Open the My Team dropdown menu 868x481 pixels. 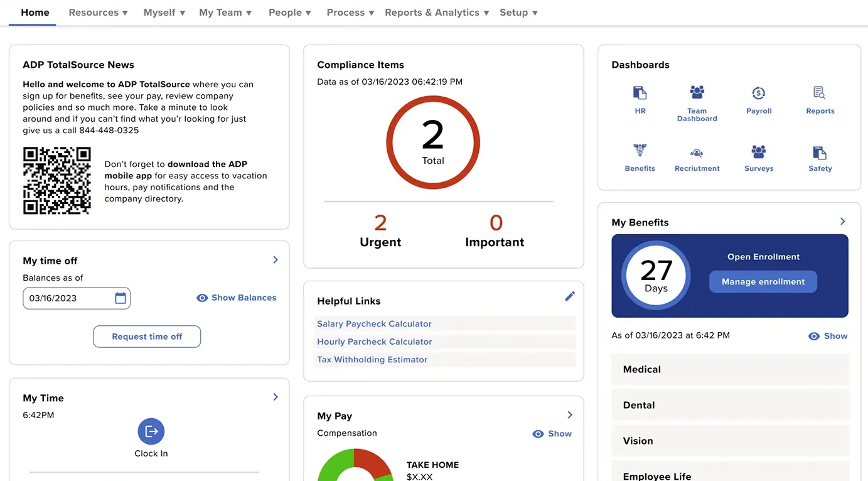tap(225, 13)
